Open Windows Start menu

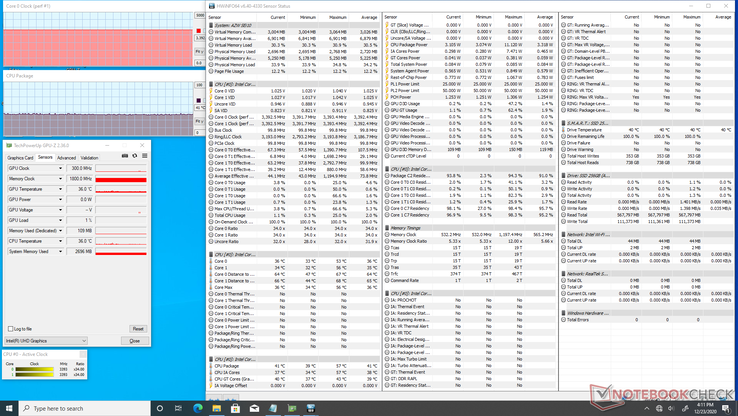coord(9,408)
